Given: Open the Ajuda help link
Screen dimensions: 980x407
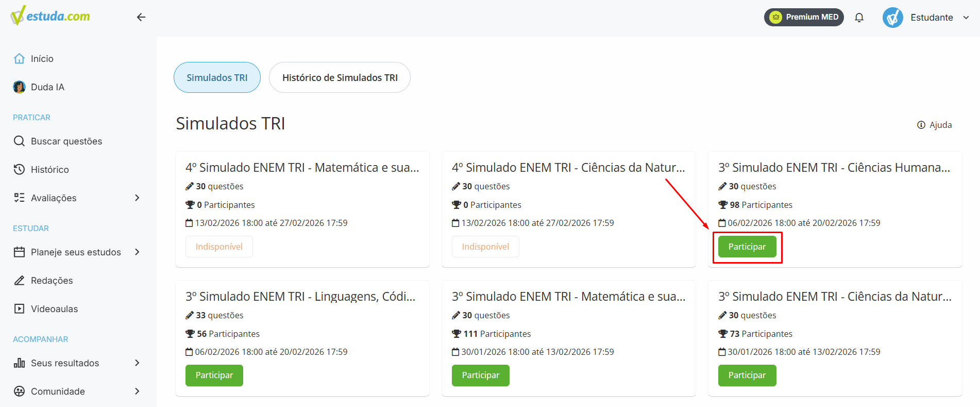Looking at the screenshot, I should (x=934, y=125).
